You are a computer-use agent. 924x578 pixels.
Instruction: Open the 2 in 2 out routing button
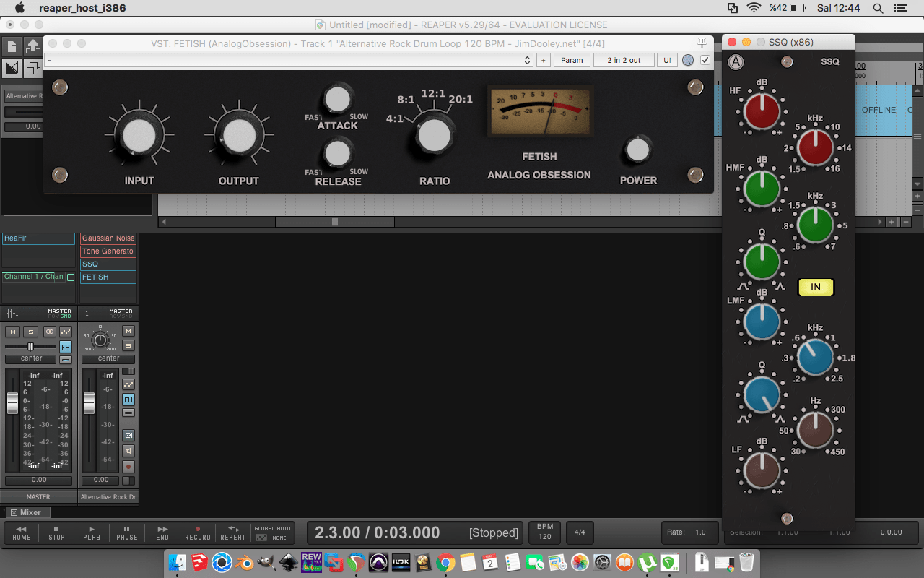pos(624,60)
